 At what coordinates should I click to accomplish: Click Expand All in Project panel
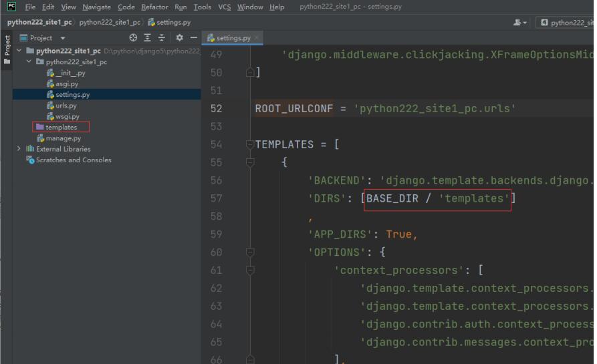tap(148, 38)
